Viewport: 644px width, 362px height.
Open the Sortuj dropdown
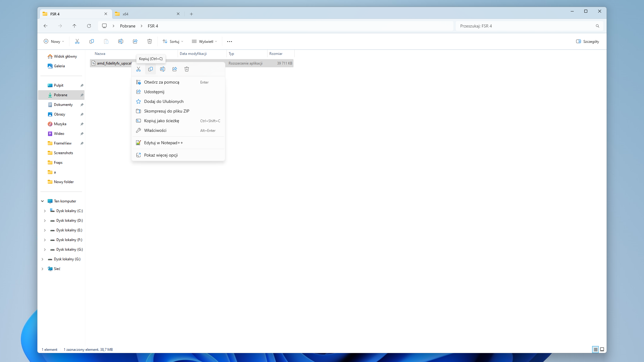[x=173, y=41]
